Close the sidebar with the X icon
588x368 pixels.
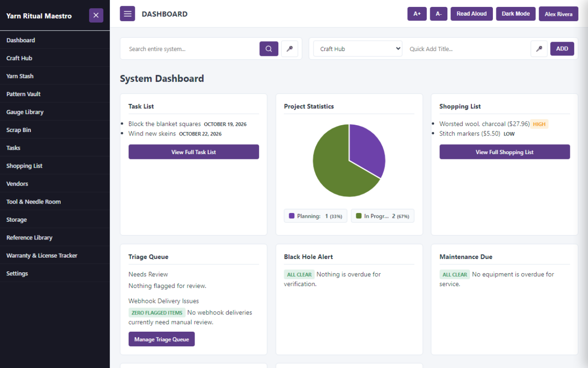coord(96,15)
